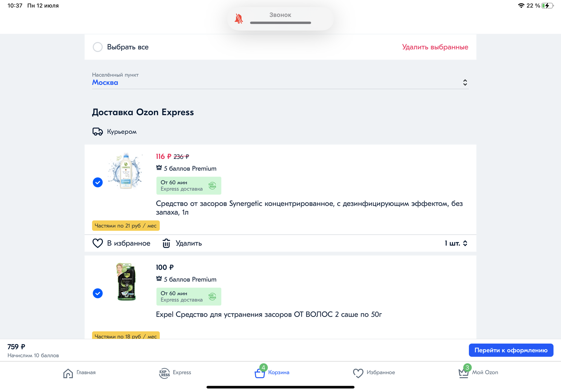Viewport: 561px width, 392px height.
Task: Change quantity with 1 шт. selector
Action: click(x=456, y=243)
